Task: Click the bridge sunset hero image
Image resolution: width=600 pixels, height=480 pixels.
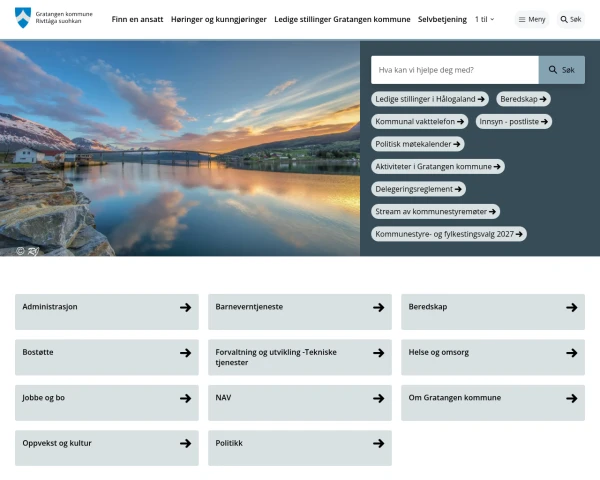Action: coord(180,148)
